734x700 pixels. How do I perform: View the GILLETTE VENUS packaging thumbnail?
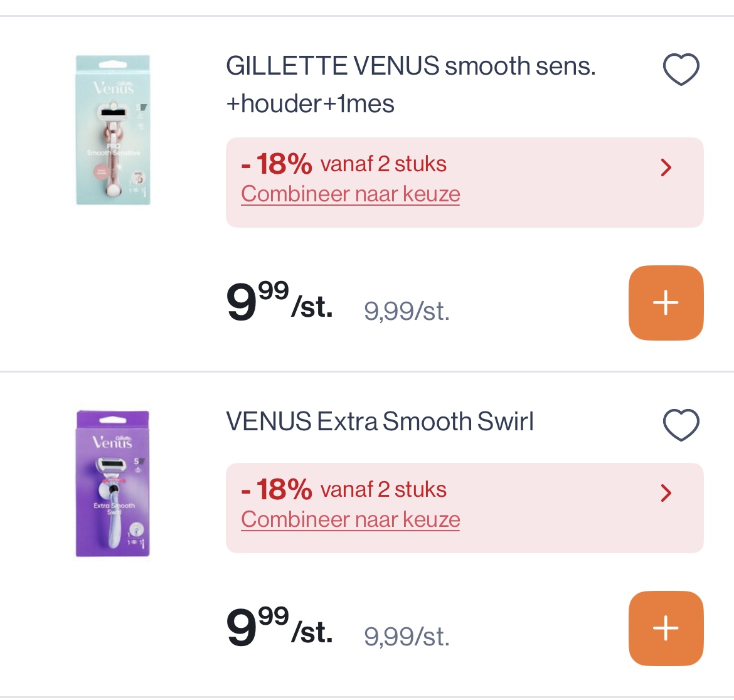113,130
